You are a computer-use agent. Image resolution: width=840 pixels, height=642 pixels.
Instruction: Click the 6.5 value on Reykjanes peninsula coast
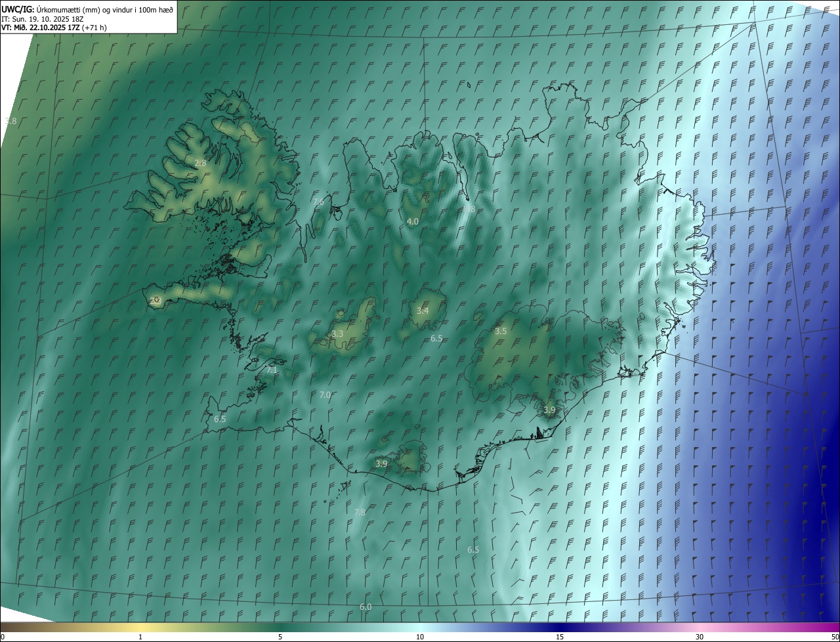220,419
